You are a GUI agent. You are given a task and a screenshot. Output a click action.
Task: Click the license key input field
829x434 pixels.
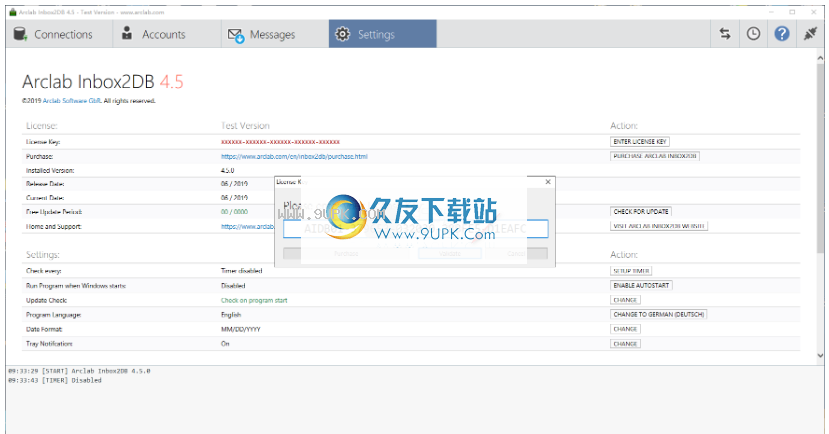point(416,229)
